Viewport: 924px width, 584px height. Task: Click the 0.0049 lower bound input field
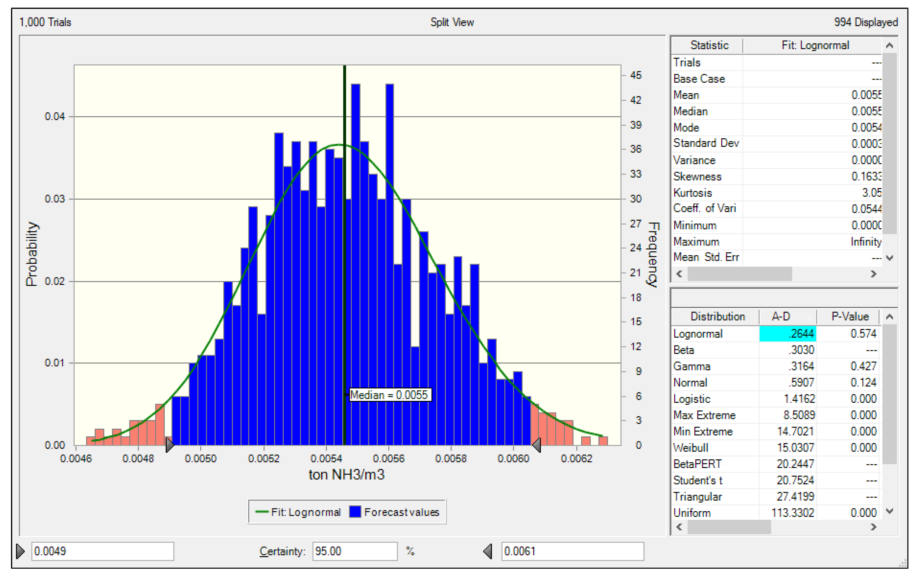[102, 551]
